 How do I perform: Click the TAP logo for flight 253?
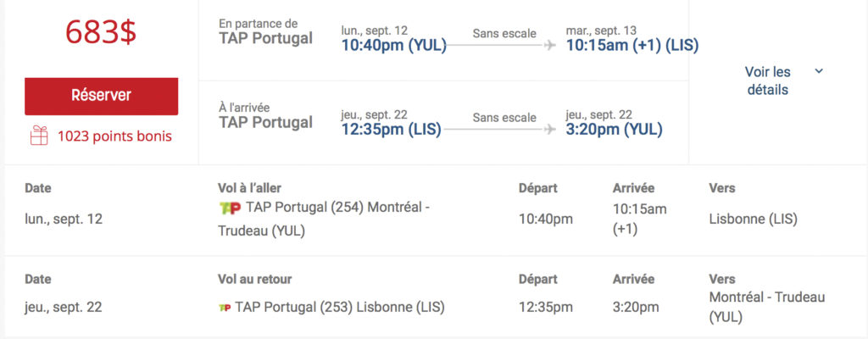pyautogui.click(x=225, y=307)
